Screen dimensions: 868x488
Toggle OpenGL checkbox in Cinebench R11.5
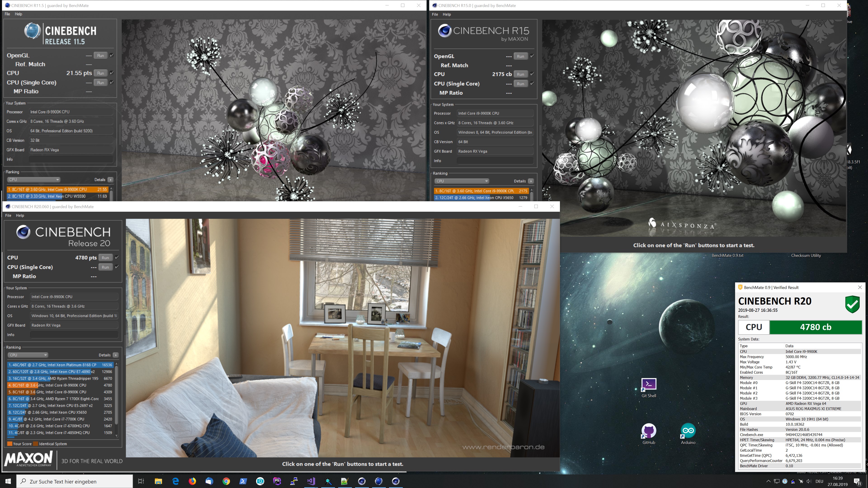pos(111,55)
